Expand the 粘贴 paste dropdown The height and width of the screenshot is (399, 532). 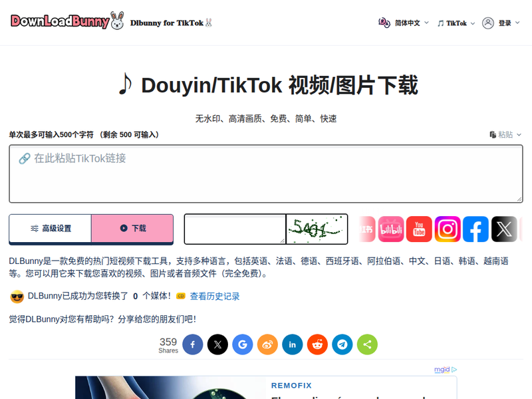pyautogui.click(x=509, y=135)
